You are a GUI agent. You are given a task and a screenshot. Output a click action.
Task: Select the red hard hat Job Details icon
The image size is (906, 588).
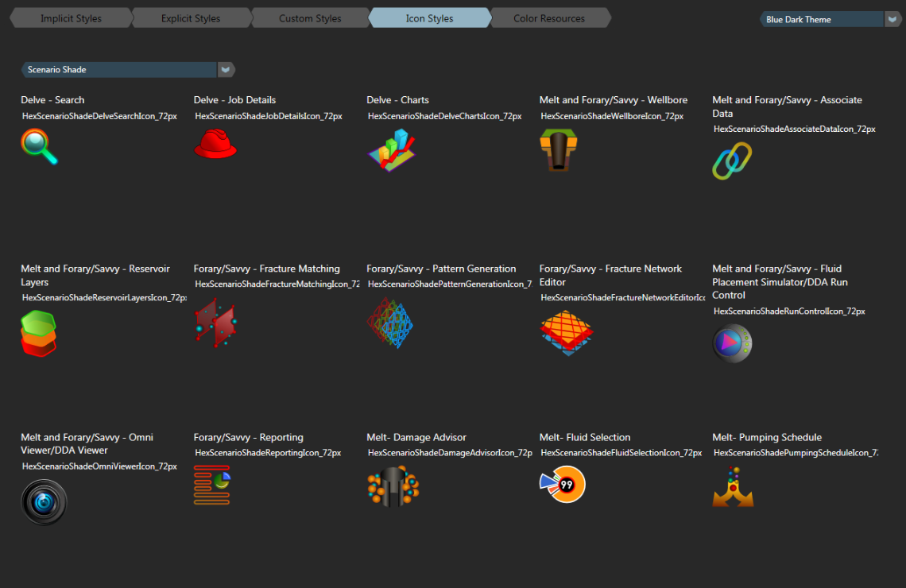(215, 144)
